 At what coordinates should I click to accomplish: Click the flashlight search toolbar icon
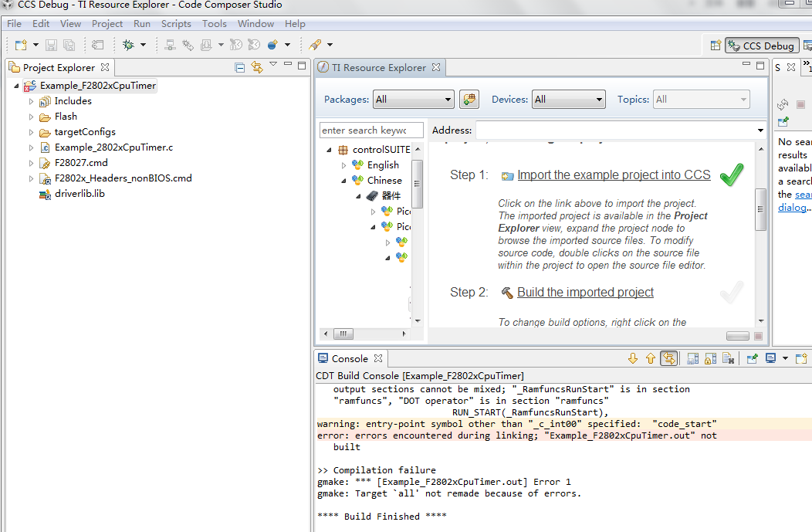(315, 45)
